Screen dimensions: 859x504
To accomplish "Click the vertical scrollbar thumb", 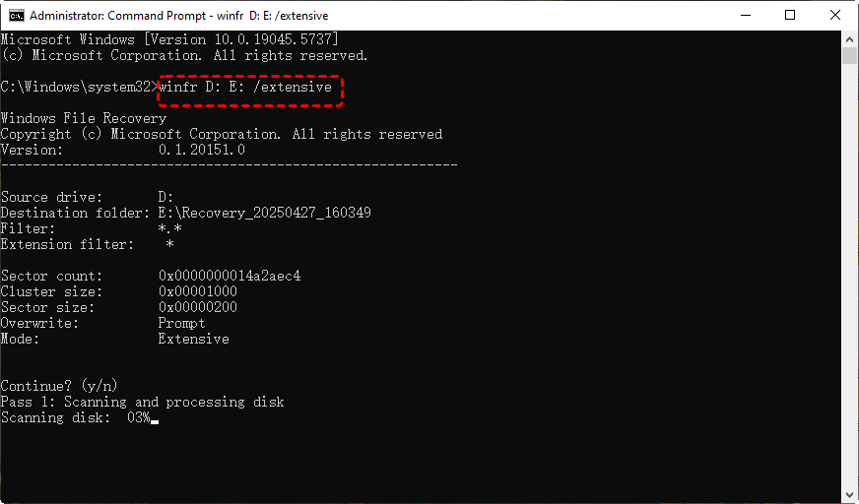I will click(x=849, y=57).
